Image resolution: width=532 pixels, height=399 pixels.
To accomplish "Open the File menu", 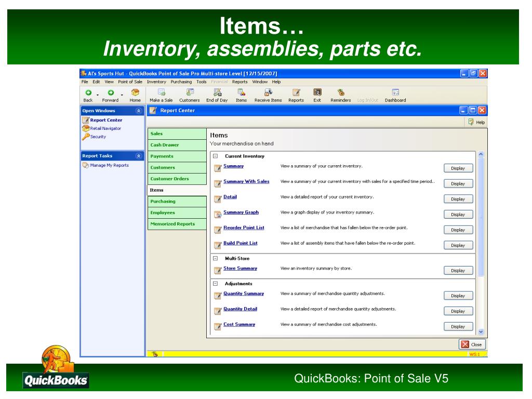I will (85, 82).
